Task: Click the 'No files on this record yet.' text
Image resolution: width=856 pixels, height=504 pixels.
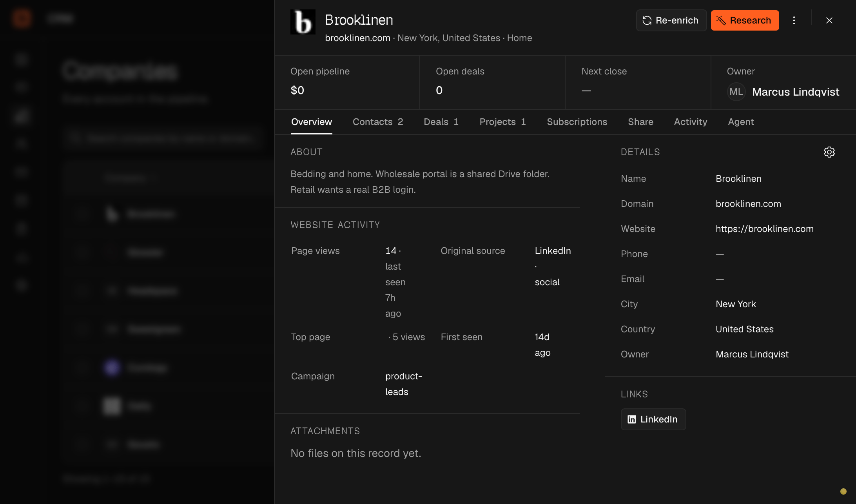Action: 356,453
